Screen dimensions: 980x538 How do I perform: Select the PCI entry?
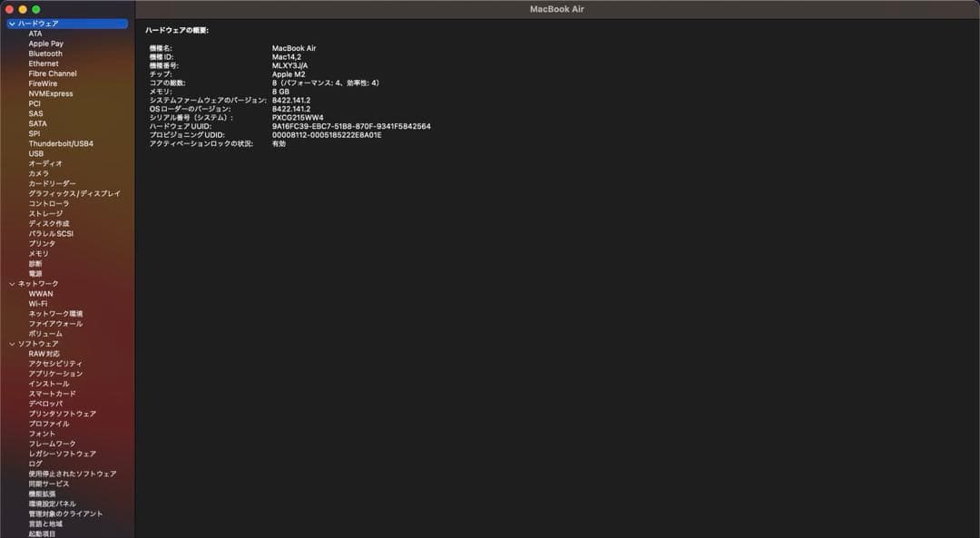click(x=34, y=103)
